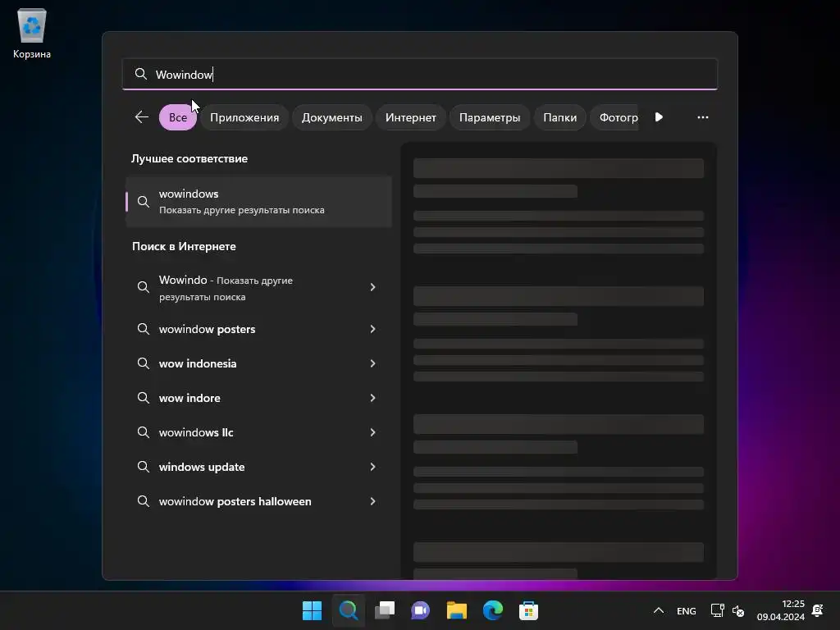840x630 pixels.
Task: Click search icon beside Wowindo suggestion
Action: [x=143, y=287]
